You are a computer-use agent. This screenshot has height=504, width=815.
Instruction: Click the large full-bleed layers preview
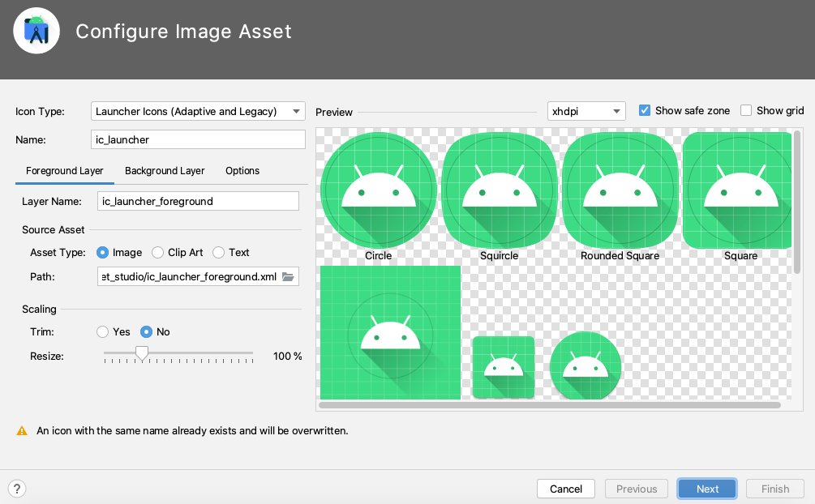click(390, 332)
